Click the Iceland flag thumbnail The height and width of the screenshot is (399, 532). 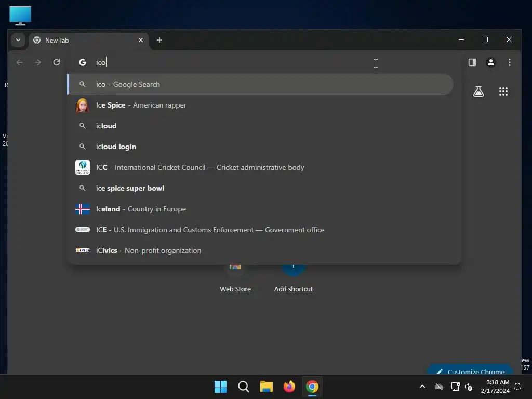(x=83, y=209)
